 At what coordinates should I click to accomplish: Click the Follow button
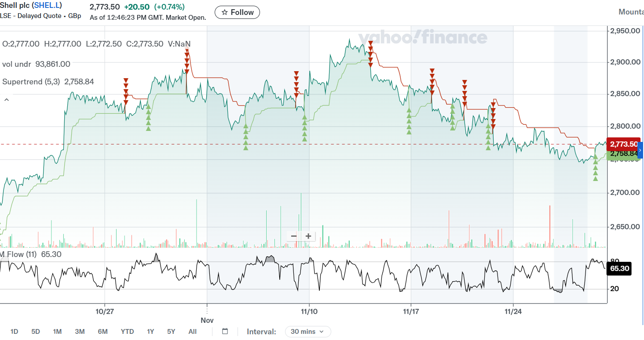237,12
